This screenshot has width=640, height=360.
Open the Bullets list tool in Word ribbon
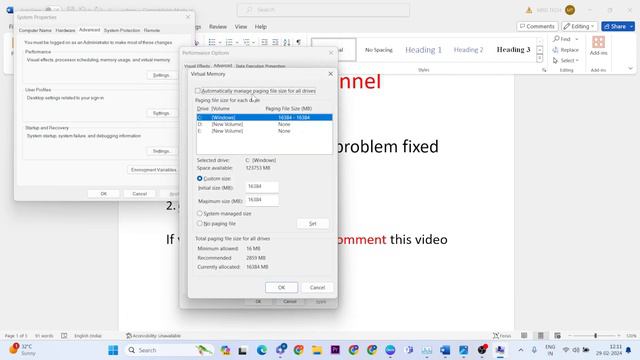click(x=212, y=42)
